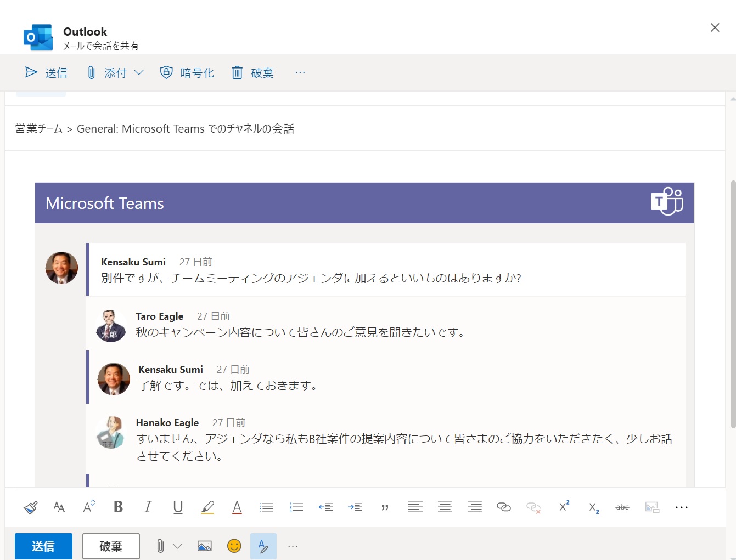
Task: Expand the 添付 dropdown chevron
Action: pyautogui.click(x=139, y=72)
